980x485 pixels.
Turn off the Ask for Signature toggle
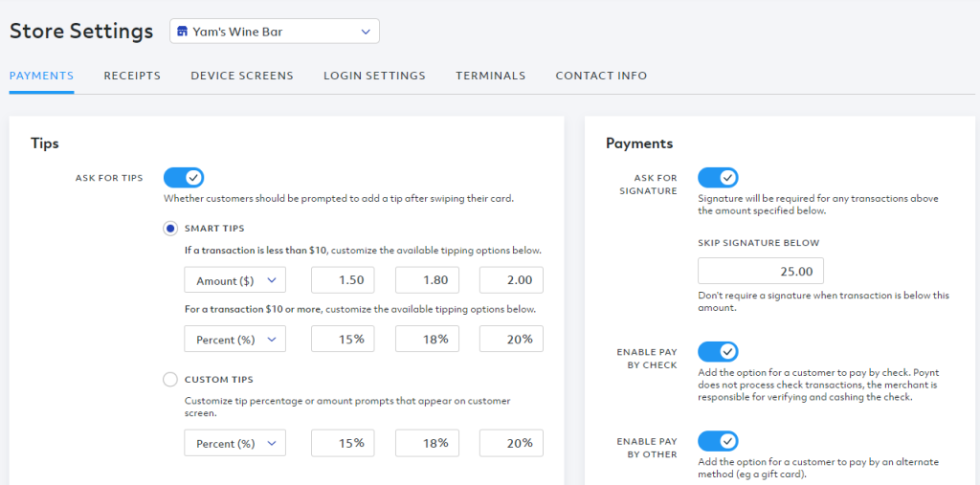coord(718,178)
